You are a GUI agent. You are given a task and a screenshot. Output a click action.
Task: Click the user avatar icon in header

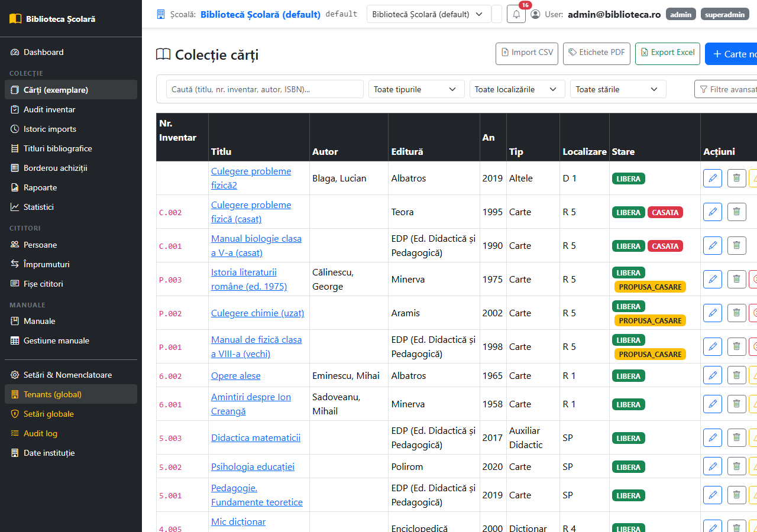point(535,14)
